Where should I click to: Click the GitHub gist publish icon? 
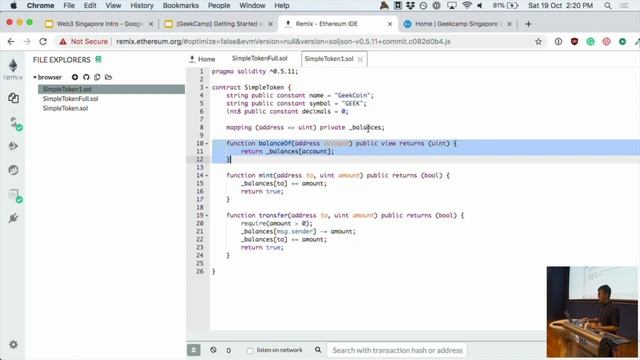(86, 77)
